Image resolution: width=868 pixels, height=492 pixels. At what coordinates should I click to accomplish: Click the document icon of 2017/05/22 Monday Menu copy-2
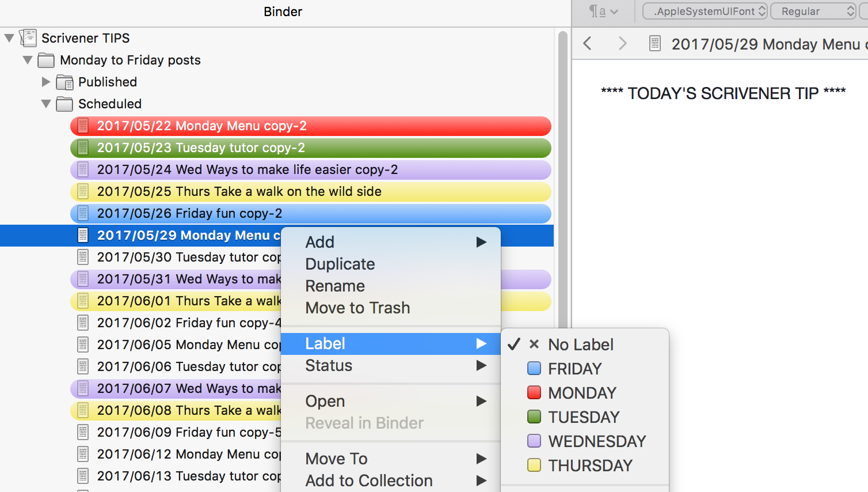click(x=83, y=126)
